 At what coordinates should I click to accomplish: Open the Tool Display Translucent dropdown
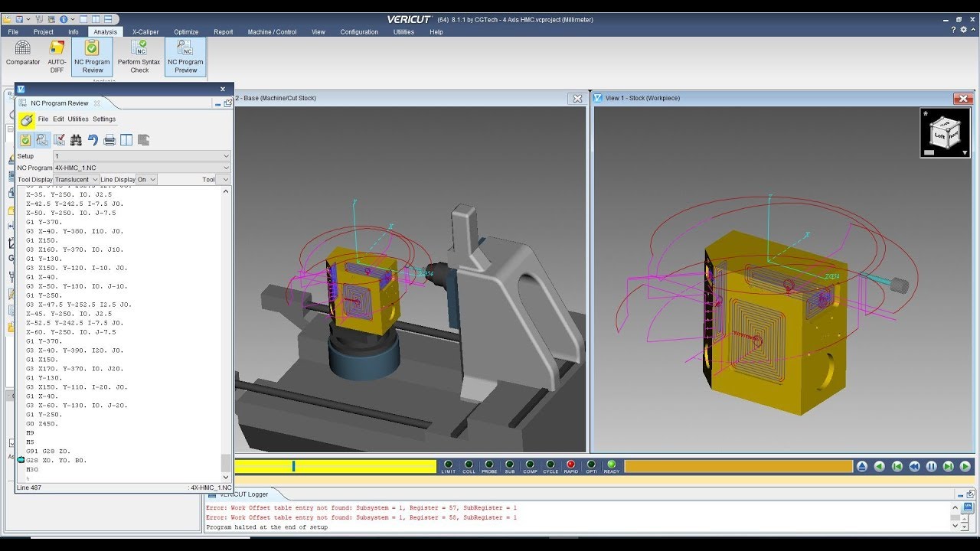(76, 179)
